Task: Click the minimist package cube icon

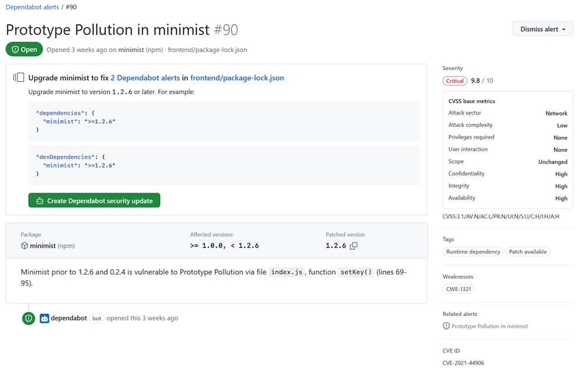Action: pos(24,246)
